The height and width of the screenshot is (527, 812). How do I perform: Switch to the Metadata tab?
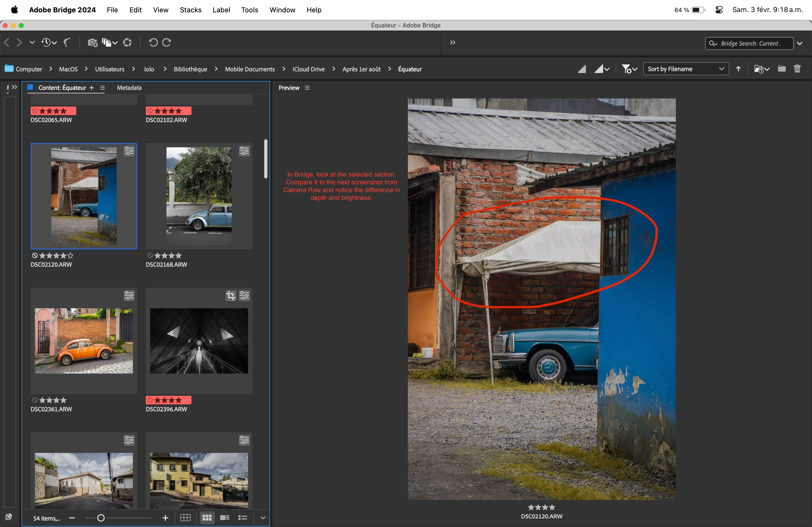(129, 88)
